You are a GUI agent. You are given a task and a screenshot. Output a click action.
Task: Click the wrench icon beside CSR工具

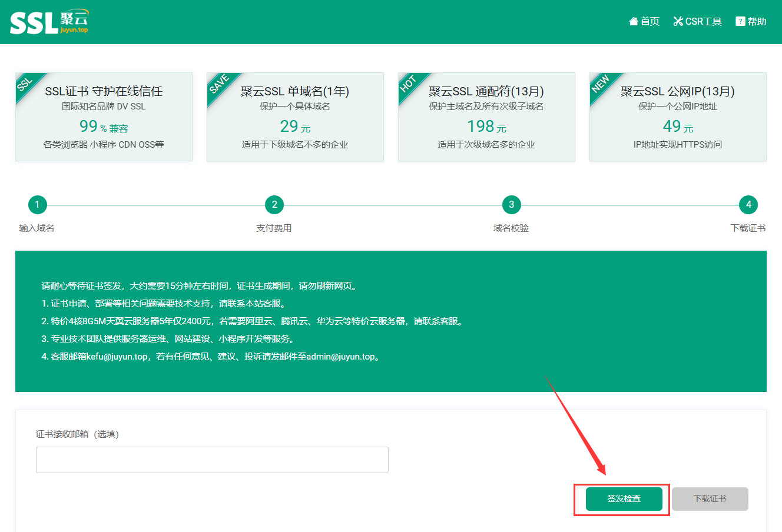(678, 22)
